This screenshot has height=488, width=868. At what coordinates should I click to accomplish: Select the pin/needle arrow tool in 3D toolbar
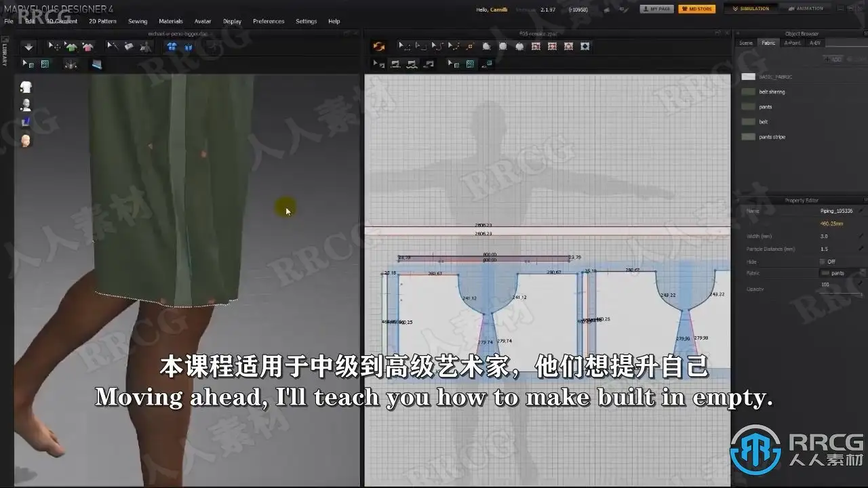(113, 47)
